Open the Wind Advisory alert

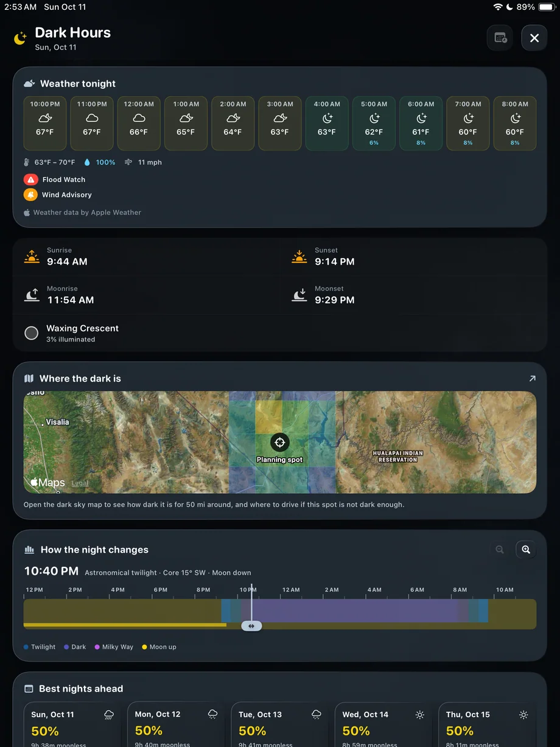pos(58,195)
